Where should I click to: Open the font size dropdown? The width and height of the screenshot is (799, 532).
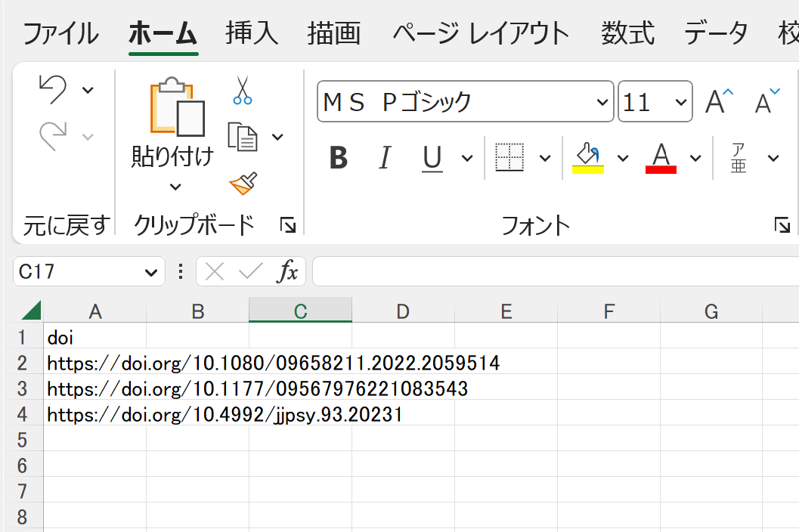point(681,102)
